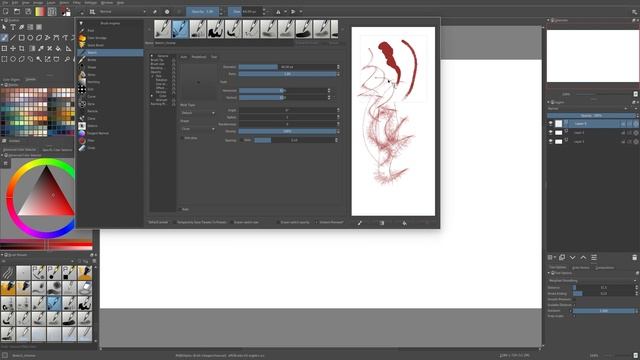Adjust brush Diameter slider
Screen dimensions: 640x360
[287, 67]
